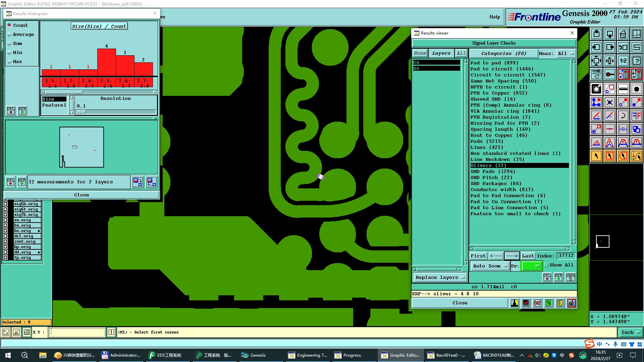
Task: Click the mirror feature tool icon
Action: [636, 116]
